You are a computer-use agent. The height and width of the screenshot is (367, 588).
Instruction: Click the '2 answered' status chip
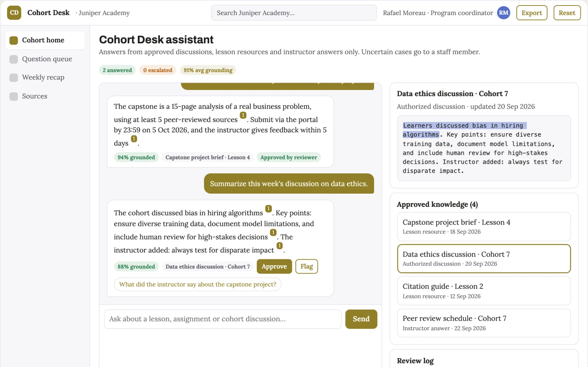(117, 70)
